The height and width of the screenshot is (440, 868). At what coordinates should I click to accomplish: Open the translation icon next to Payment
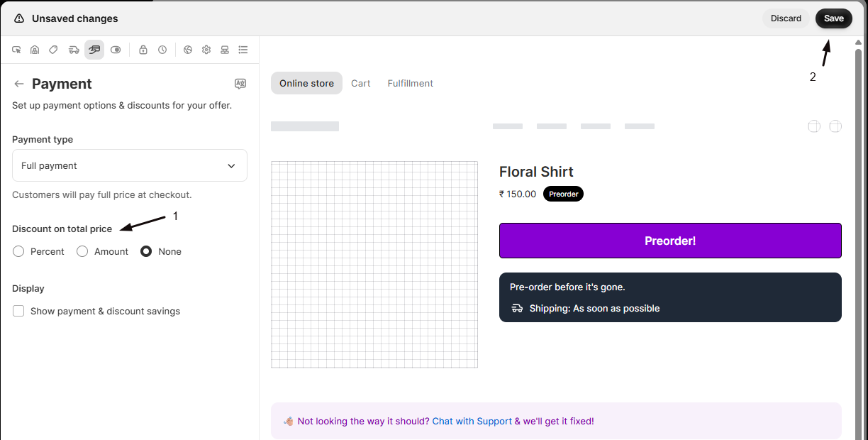tap(240, 84)
